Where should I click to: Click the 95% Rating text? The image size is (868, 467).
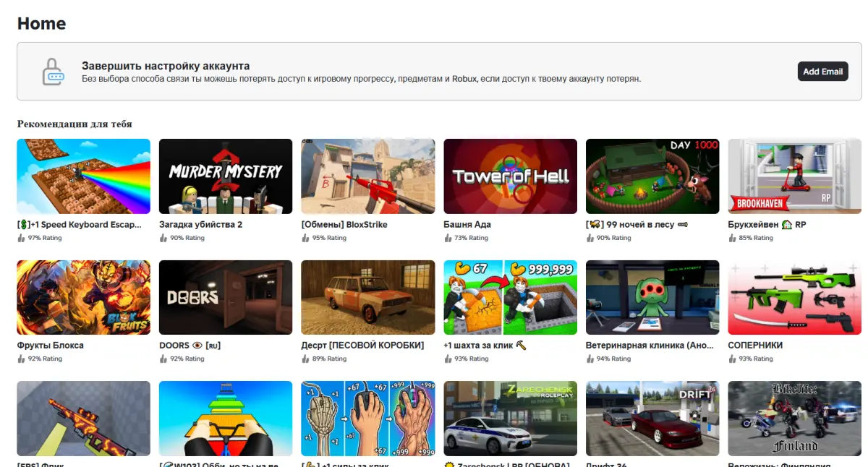pyautogui.click(x=329, y=238)
